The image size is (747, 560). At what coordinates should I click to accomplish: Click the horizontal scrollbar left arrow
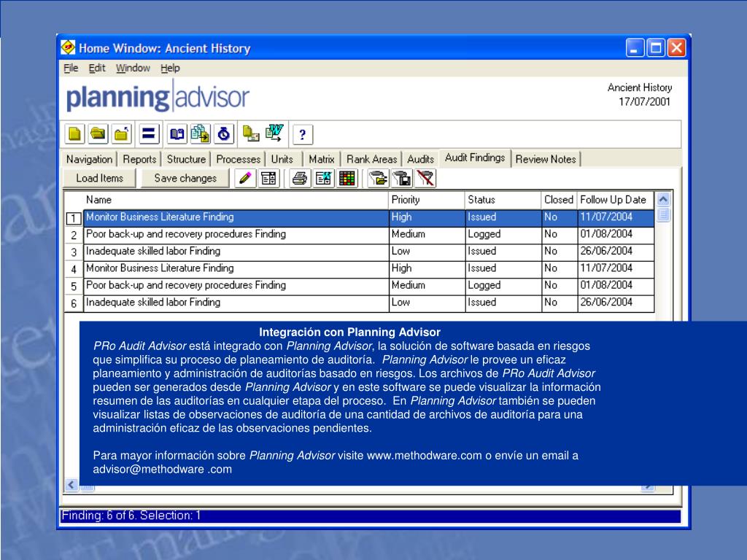pos(71,485)
